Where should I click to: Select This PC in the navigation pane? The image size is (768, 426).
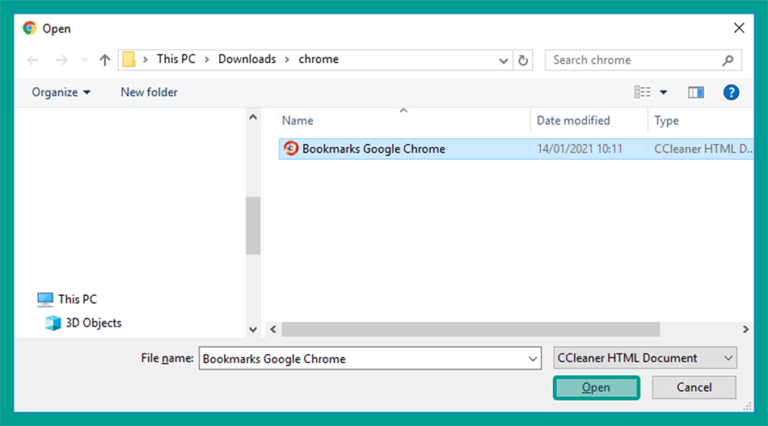click(77, 299)
